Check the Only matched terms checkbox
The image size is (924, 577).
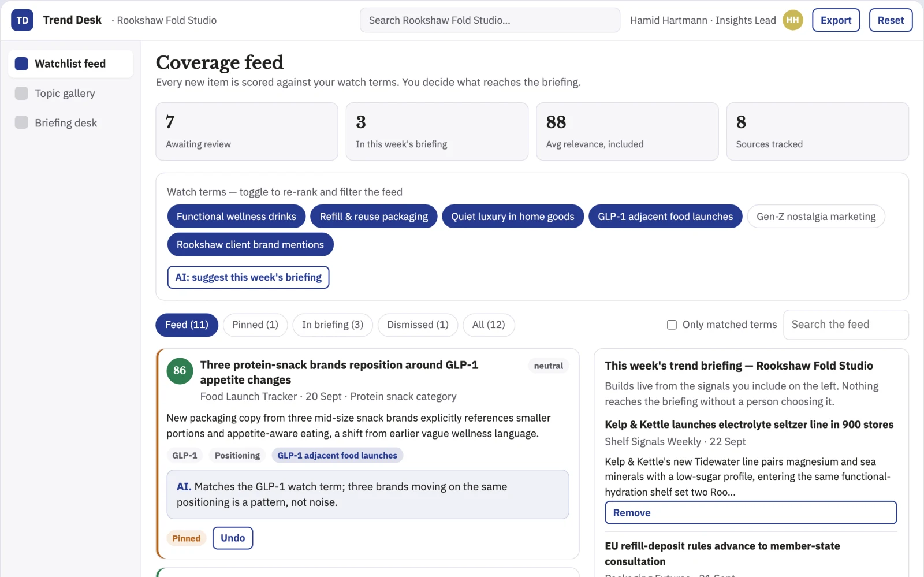[x=672, y=325]
